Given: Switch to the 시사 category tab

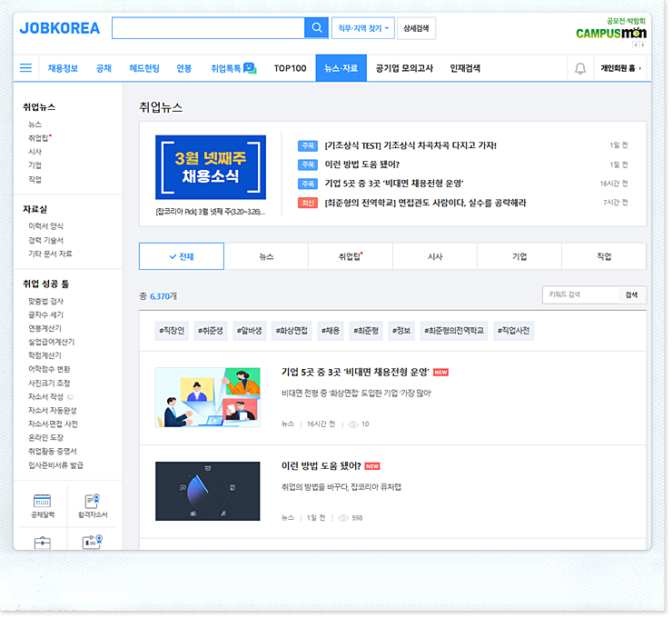Looking at the screenshot, I should (435, 256).
